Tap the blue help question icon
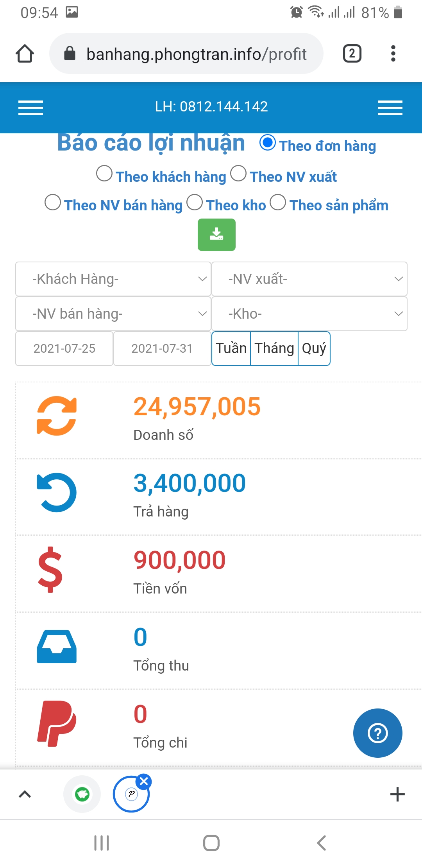422x868 pixels. point(377,733)
